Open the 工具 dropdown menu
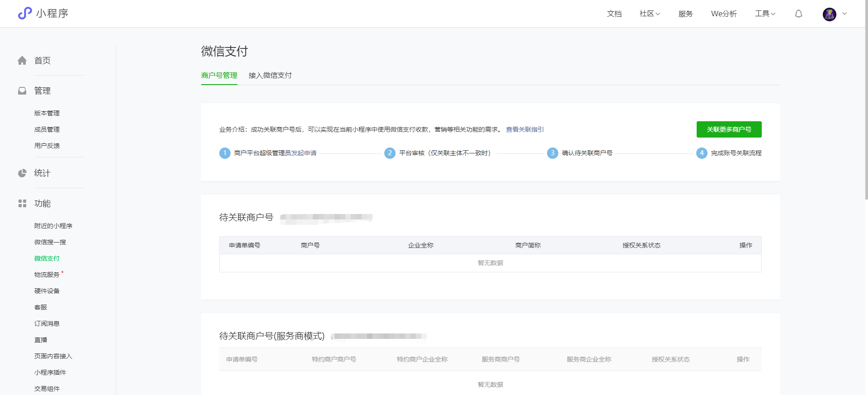The image size is (868, 395). (765, 14)
